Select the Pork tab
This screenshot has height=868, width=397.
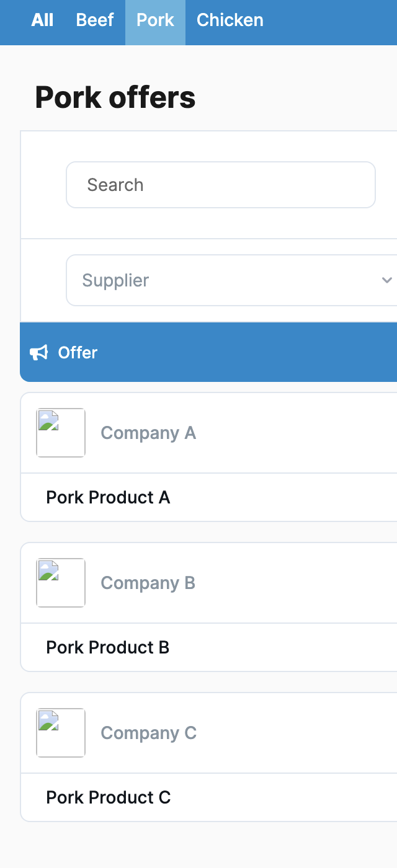tap(155, 20)
